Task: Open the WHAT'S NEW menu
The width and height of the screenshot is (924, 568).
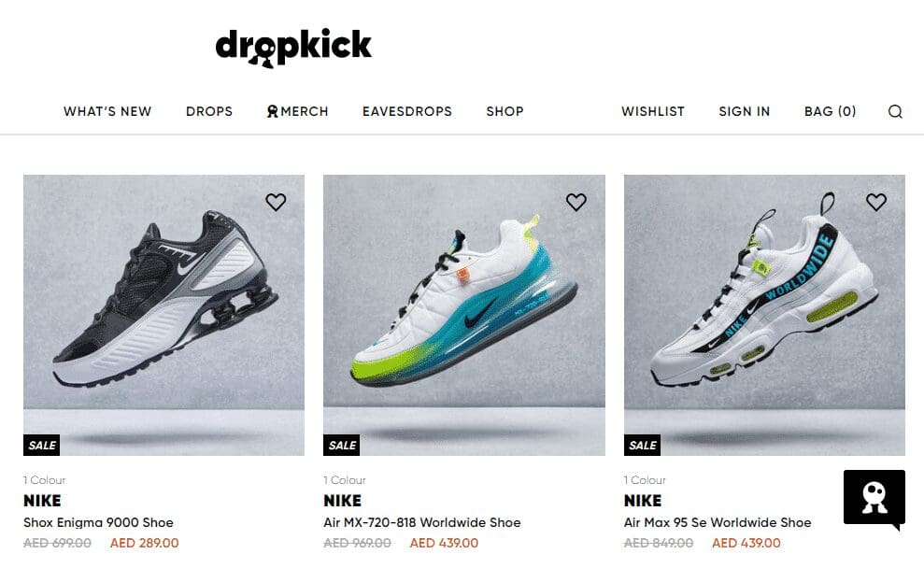Action: coord(107,111)
